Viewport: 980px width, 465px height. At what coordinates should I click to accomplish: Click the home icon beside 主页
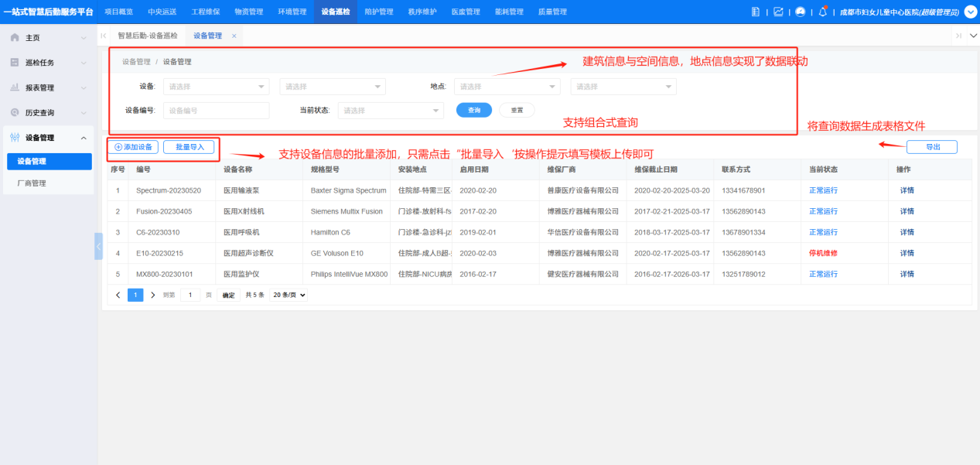(x=15, y=37)
